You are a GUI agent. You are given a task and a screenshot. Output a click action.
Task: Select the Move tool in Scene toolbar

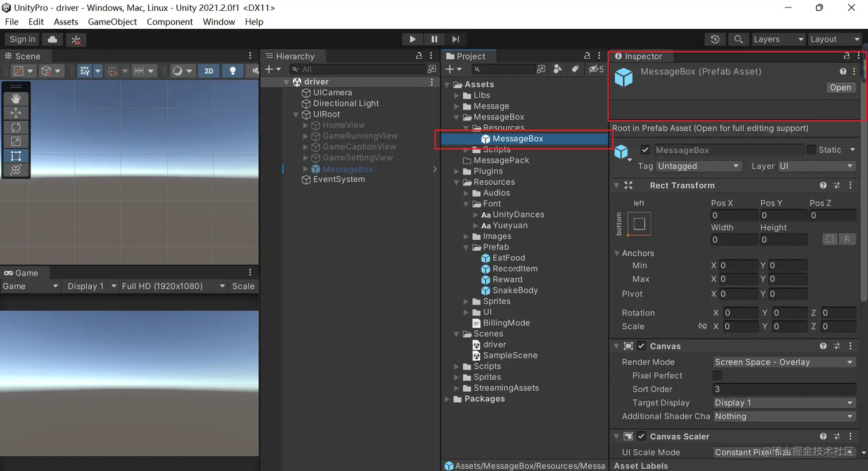(x=15, y=113)
